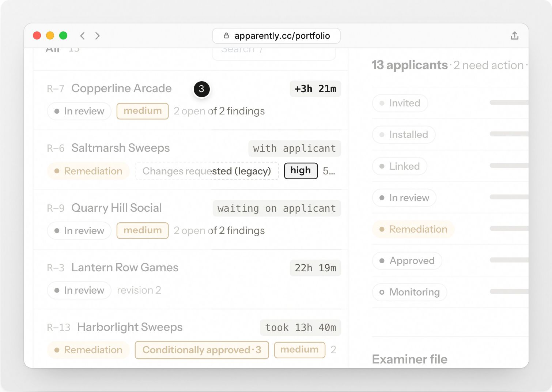Click the R-13 reference id
The width and height of the screenshot is (552, 392).
pyautogui.click(x=58, y=328)
